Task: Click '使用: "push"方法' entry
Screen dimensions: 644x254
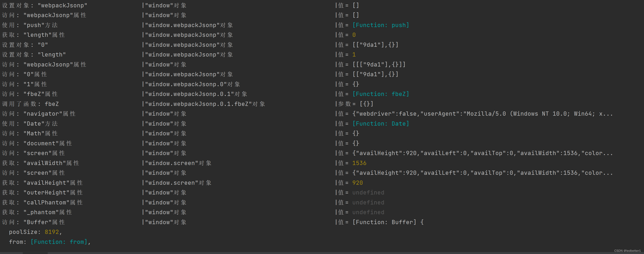Action: click(30, 25)
